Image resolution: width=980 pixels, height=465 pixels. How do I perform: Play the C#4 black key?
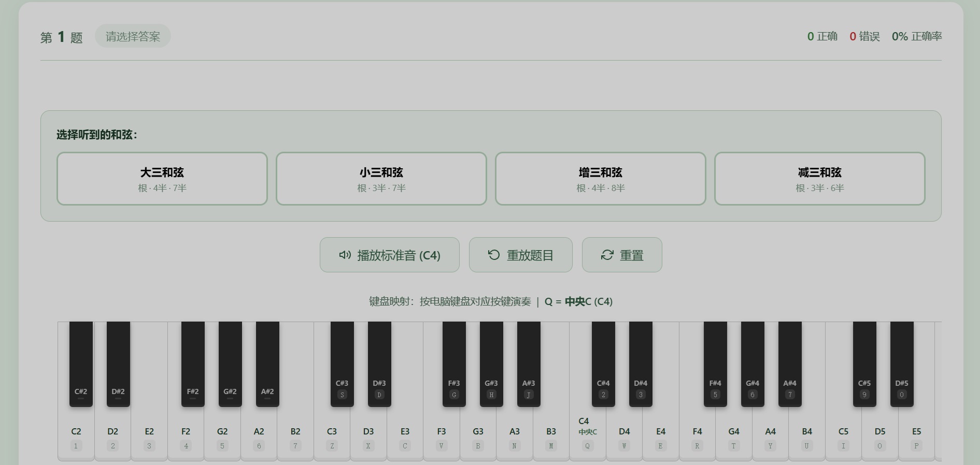603,364
